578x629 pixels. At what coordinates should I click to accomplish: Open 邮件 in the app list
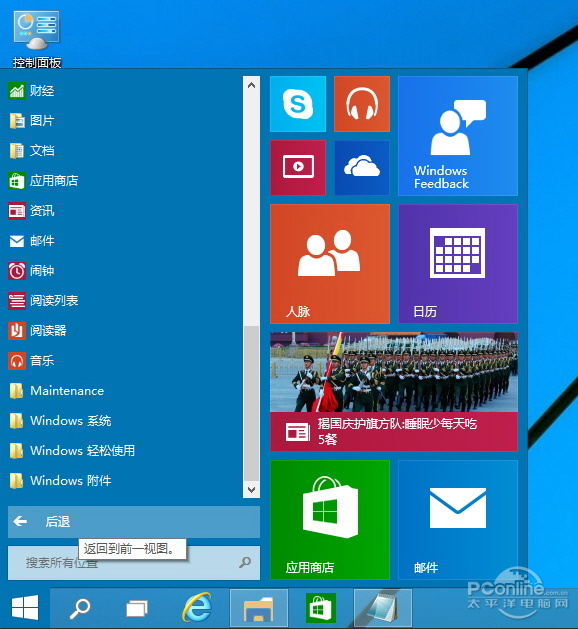[31, 241]
